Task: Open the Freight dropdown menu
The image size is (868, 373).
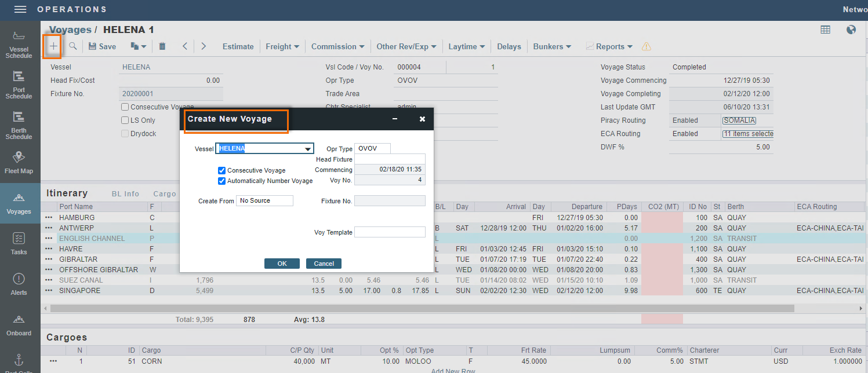Action: tap(282, 46)
